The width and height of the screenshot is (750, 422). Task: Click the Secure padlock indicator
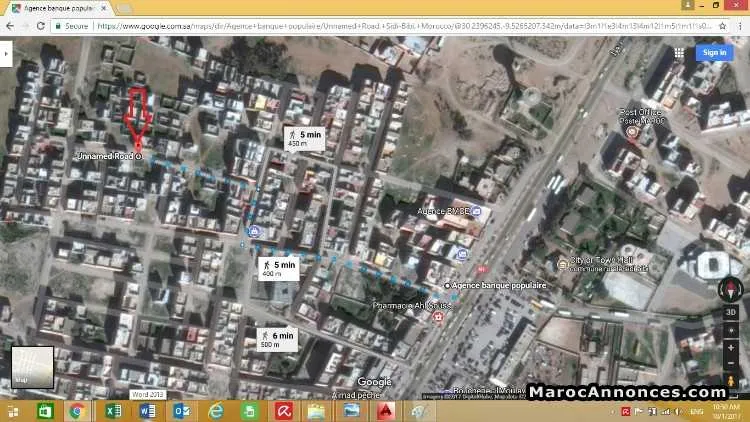coord(72,26)
